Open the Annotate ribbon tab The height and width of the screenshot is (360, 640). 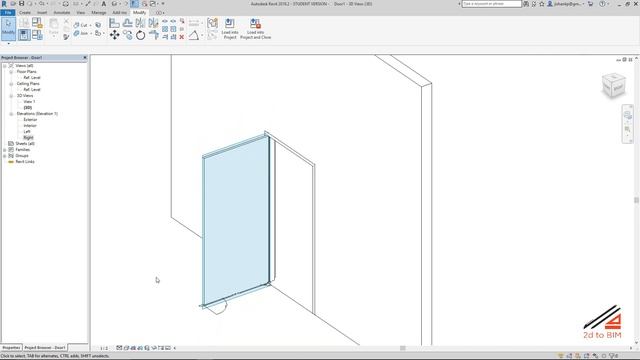pos(62,13)
